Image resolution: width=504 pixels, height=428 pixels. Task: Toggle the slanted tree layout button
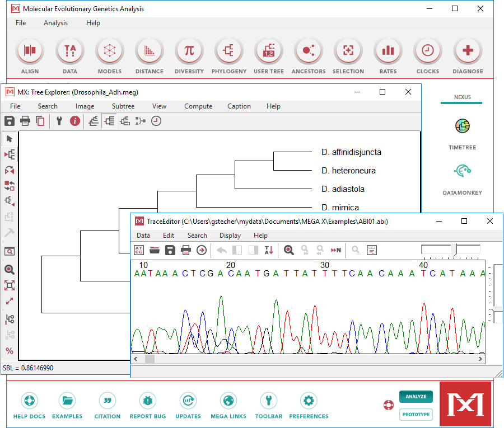click(94, 121)
